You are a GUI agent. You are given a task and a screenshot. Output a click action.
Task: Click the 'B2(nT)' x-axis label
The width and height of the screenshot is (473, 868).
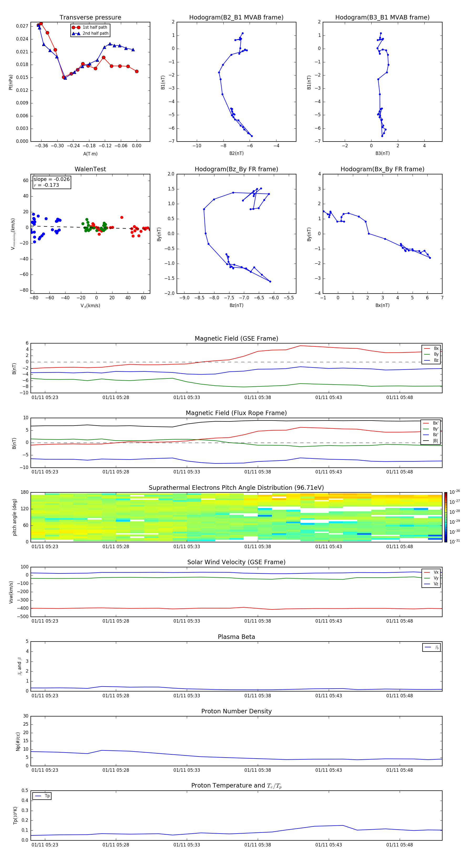[x=236, y=153]
